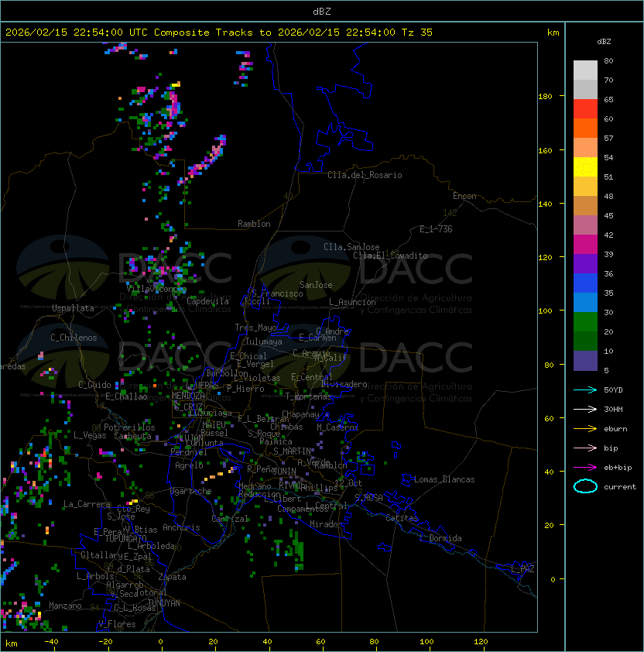Click the Lomas_Blancas map label

click(x=444, y=479)
